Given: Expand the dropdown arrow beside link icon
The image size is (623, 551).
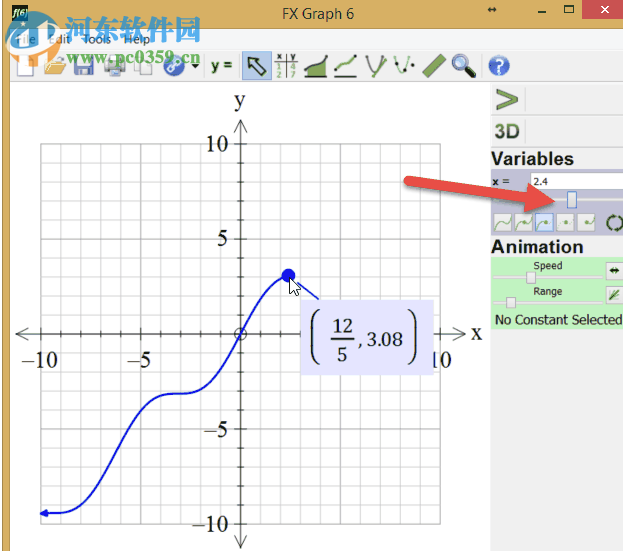Looking at the screenshot, I should click(195, 66).
